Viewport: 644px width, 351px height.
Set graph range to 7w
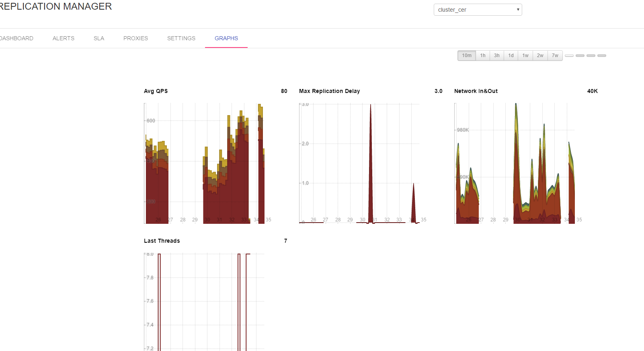[555, 56]
